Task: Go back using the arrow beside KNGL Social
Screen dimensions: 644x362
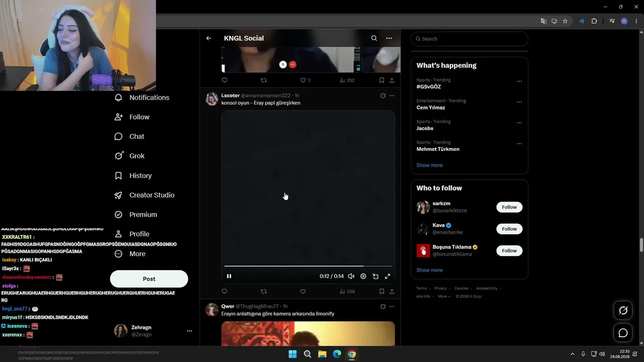Action: 209,38
